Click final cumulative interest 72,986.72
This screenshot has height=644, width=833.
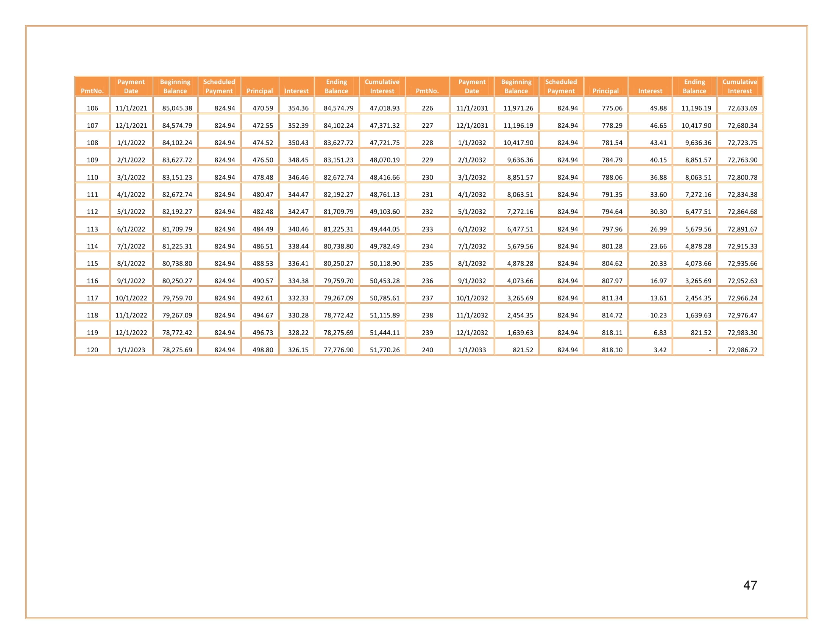pos(742,350)
